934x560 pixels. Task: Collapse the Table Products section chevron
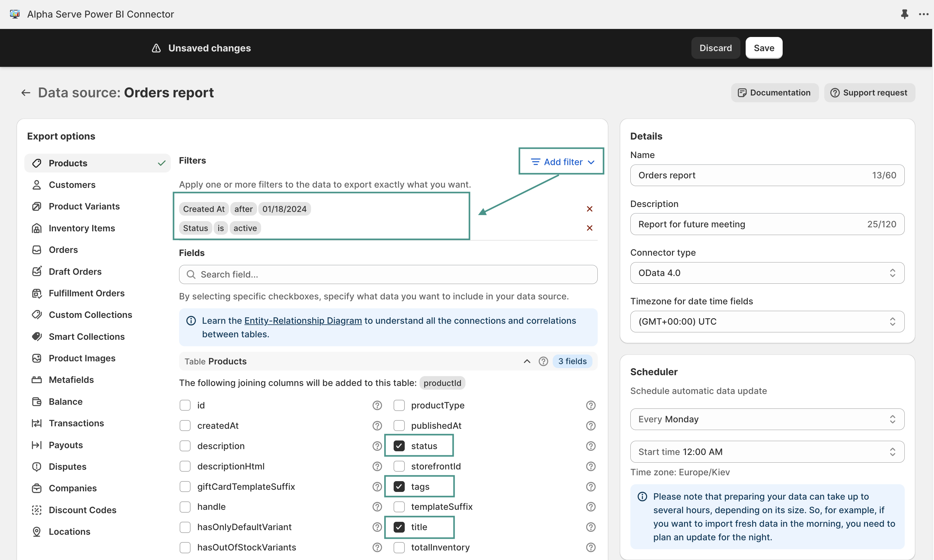pyautogui.click(x=527, y=361)
